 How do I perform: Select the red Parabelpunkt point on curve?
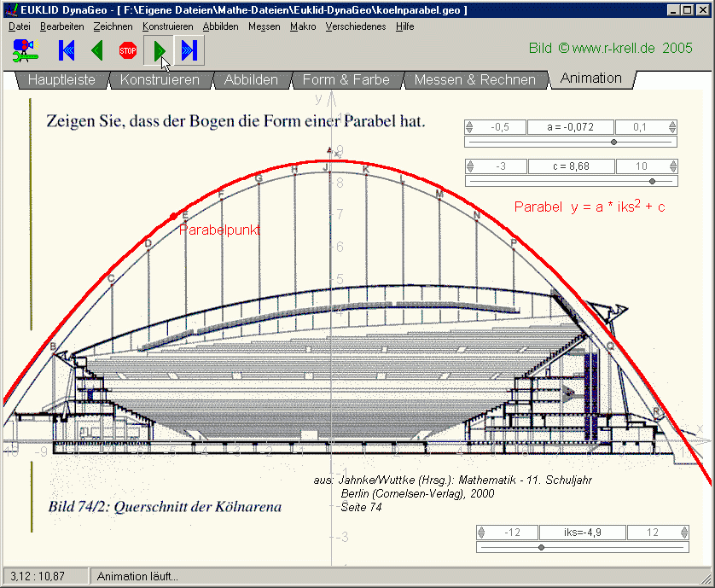(x=174, y=216)
